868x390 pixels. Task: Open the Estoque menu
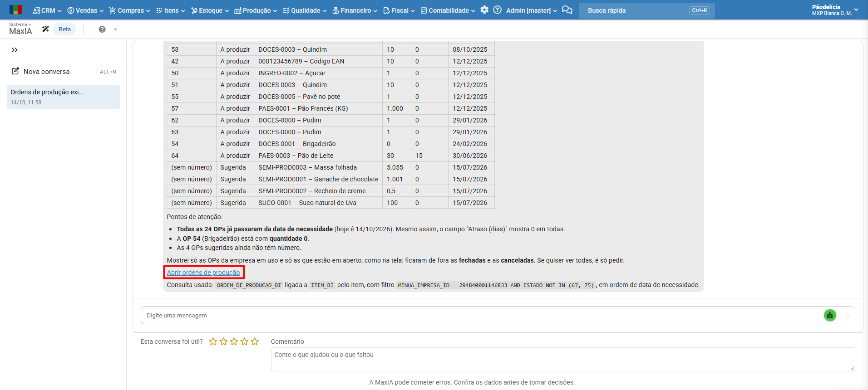click(210, 10)
